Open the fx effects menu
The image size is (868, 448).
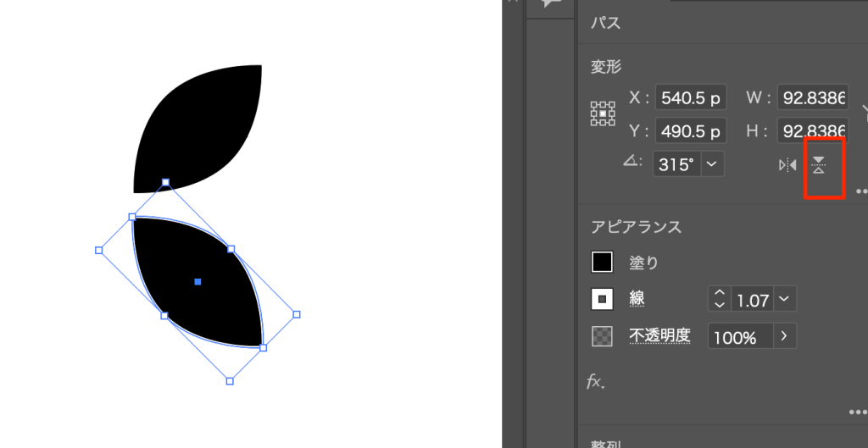pos(596,382)
